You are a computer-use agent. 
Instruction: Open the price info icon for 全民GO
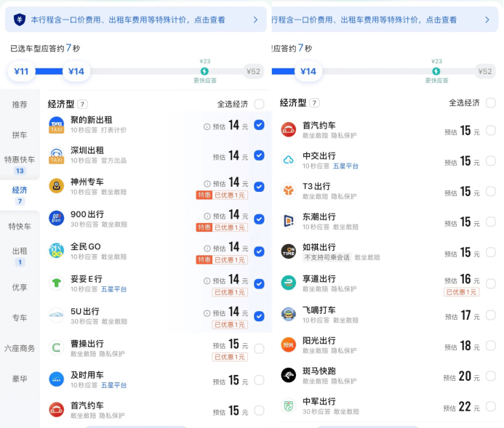(x=207, y=249)
